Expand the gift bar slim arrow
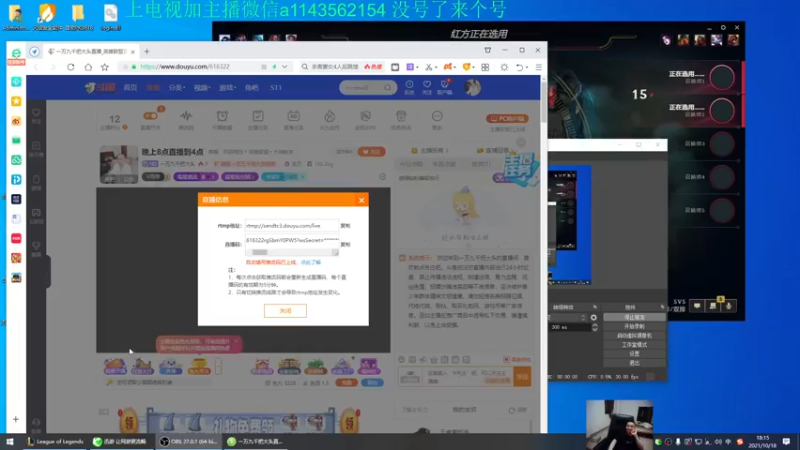Image resolution: width=800 pixels, height=450 pixels. point(218,366)
